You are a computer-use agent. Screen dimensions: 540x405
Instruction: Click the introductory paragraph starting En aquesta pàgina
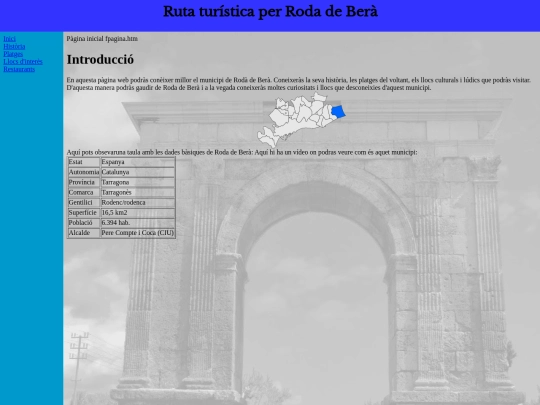(x=299, y=84)
